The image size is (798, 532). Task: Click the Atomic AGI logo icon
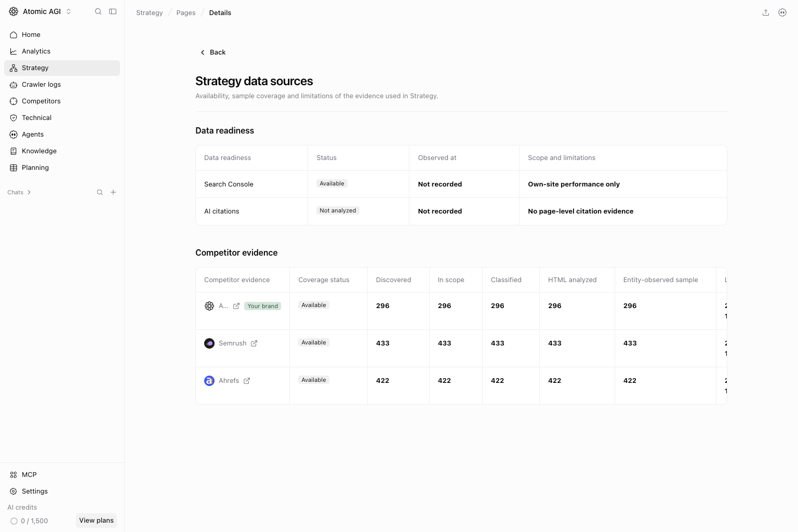(14, 11)
